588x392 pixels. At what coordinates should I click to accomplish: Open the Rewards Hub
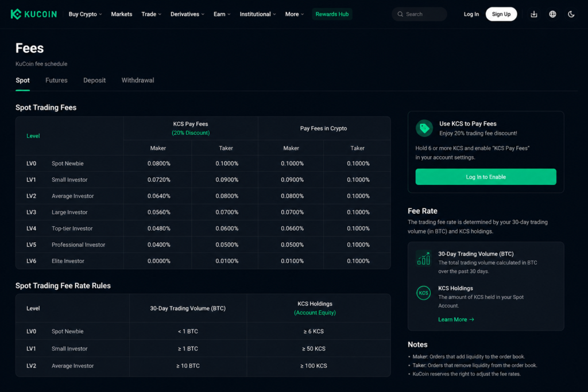tap(332, 14)
